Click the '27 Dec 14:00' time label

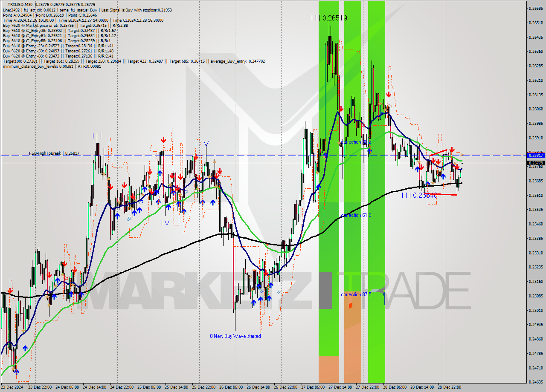(x=340, y=387)
